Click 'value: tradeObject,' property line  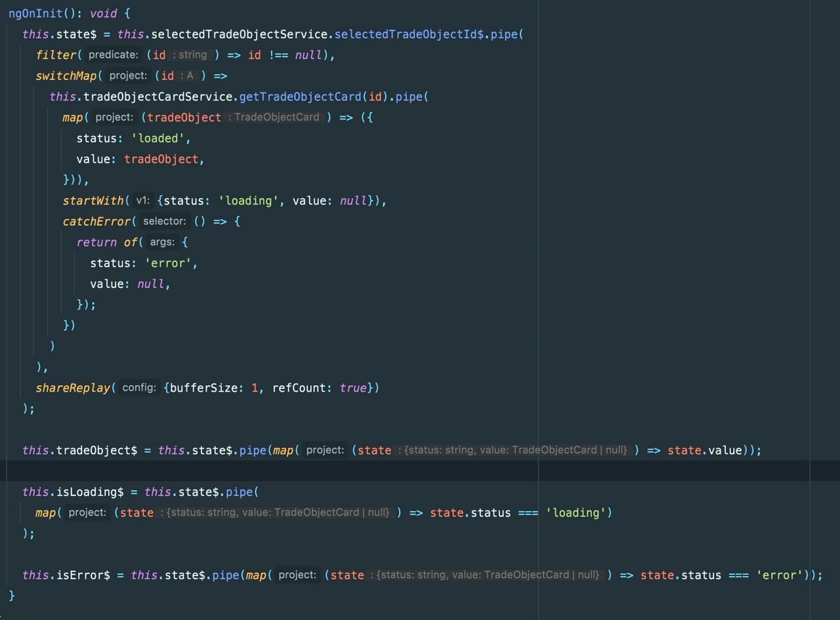[x=140, y=159]
